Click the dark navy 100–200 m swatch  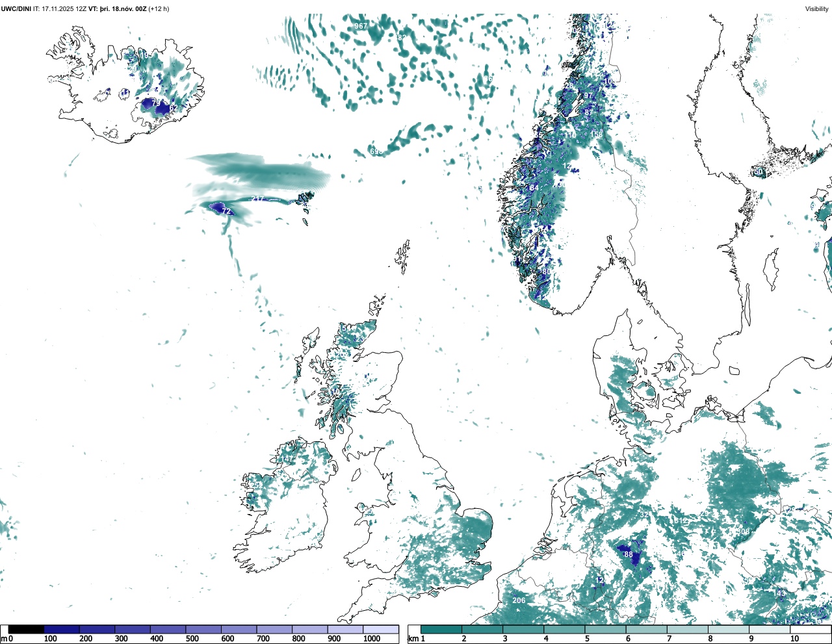[x=62, y=630]
